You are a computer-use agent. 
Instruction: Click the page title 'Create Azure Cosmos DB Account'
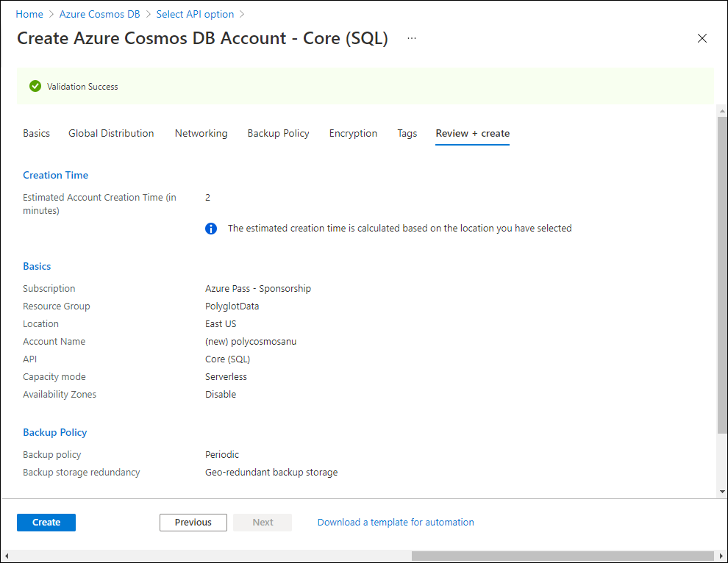coord(202,38)
